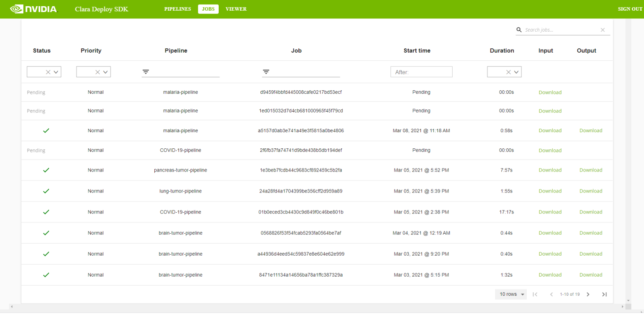Jump to last page icon

pyautogui.click(x=604, y=294)
